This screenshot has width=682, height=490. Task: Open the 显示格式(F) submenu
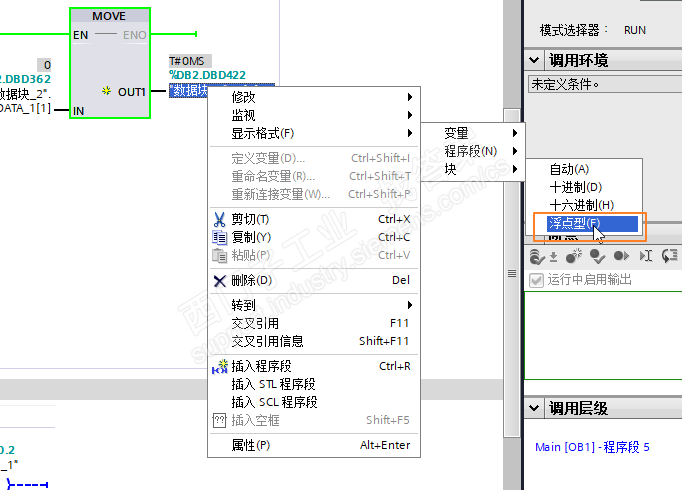314,133
